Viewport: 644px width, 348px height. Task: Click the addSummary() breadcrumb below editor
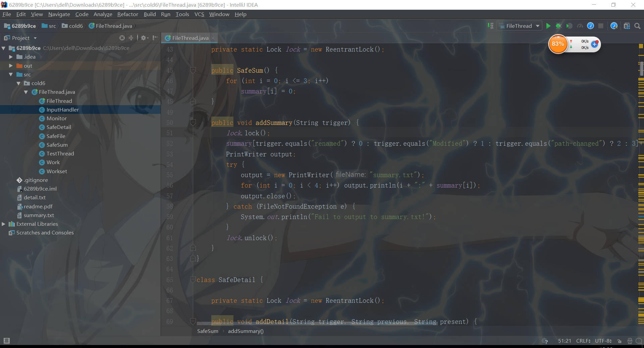(x=246, y=331)
